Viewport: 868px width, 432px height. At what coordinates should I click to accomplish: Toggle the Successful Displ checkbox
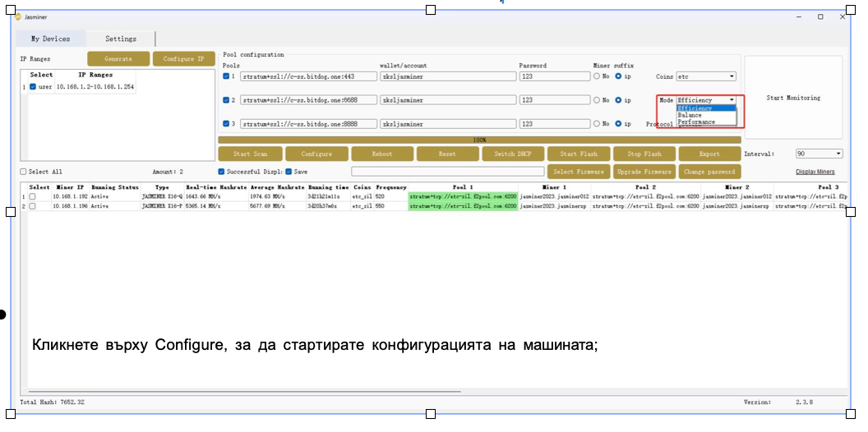tap(221, 172)
